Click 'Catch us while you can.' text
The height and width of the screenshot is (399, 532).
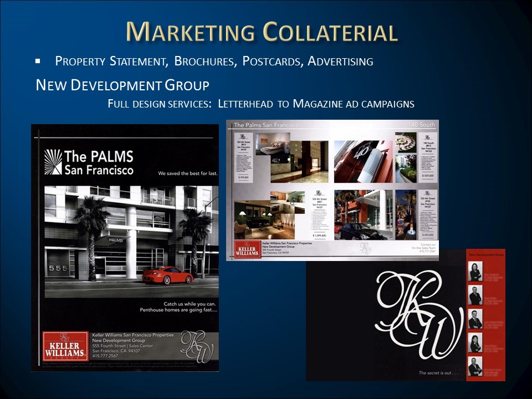click(190, 304)
